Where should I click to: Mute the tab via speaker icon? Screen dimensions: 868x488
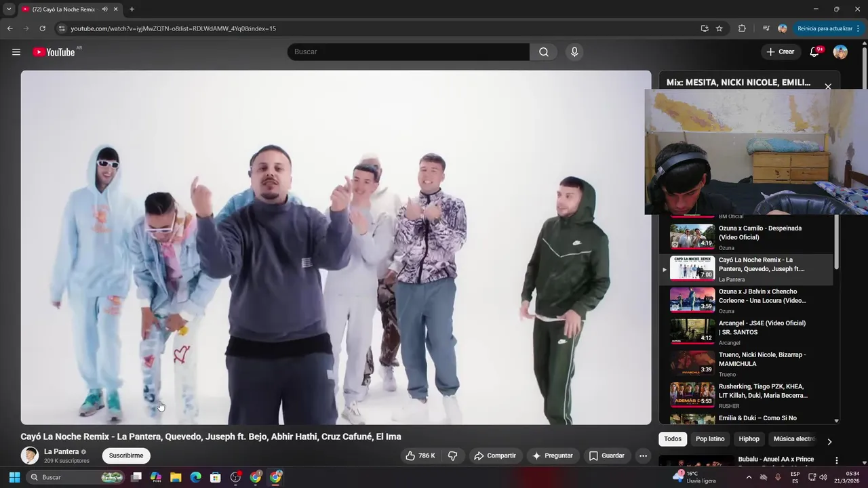pyautogui.click(x=104, y=9)
